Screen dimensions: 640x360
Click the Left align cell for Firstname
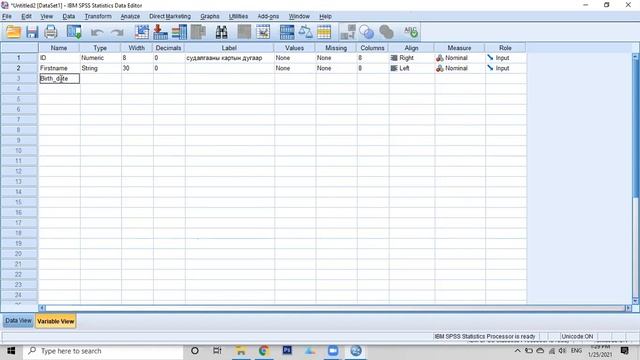(411, 68)
